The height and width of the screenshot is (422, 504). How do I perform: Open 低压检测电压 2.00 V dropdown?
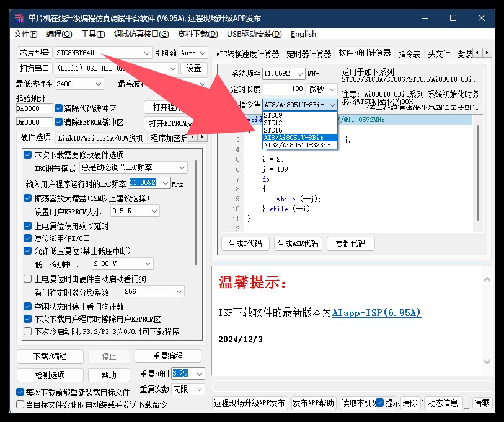pyautogui.click(x=123, y=263)
